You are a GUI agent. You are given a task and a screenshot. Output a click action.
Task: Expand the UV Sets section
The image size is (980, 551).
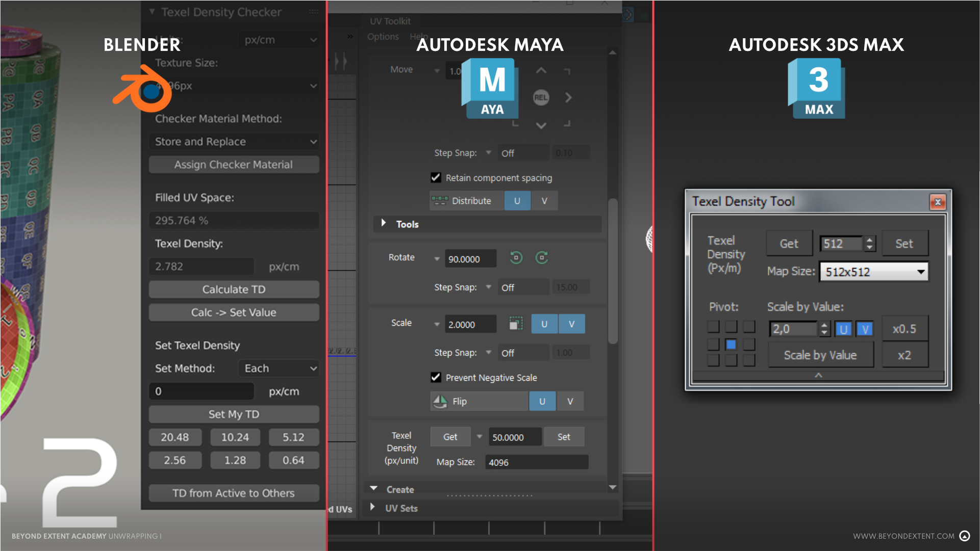(372, 508)
